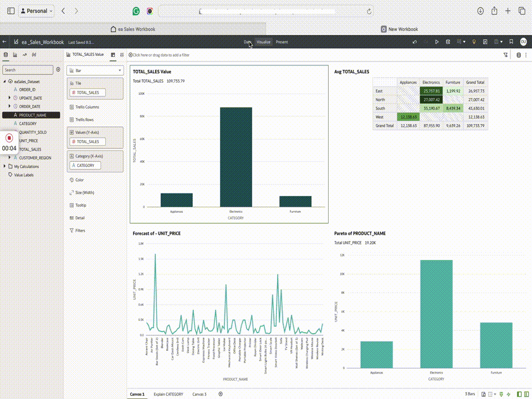This screenshot has width=532, height=399.
Task: Toggle auto apply data lightning icon
Action: [x=508, y=394]
